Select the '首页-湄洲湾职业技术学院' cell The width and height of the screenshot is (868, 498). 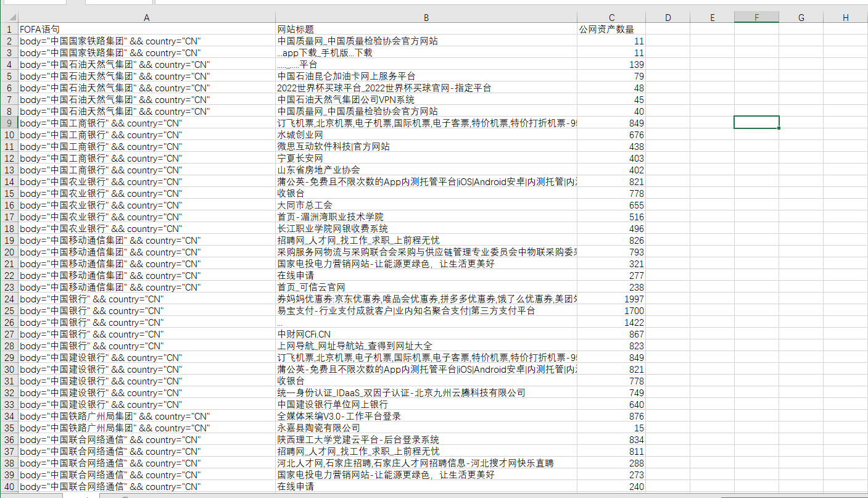(426, 217)
